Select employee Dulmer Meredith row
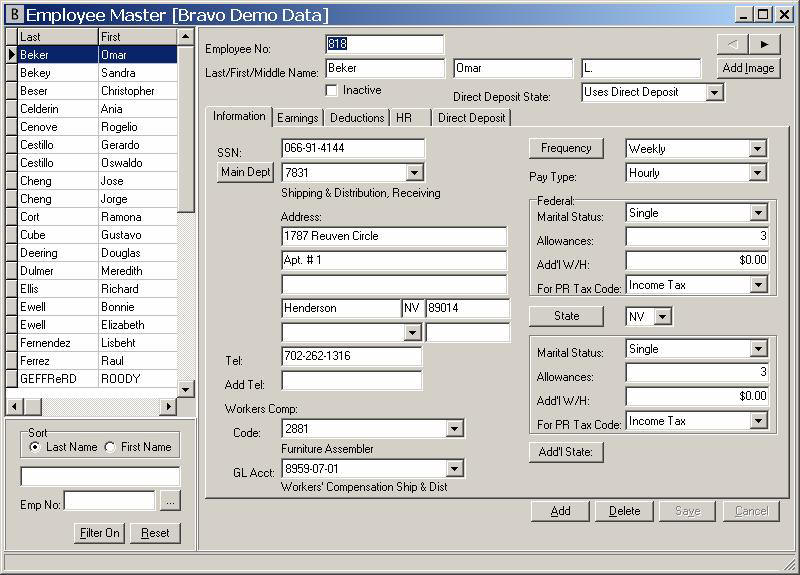 (97, 271)
